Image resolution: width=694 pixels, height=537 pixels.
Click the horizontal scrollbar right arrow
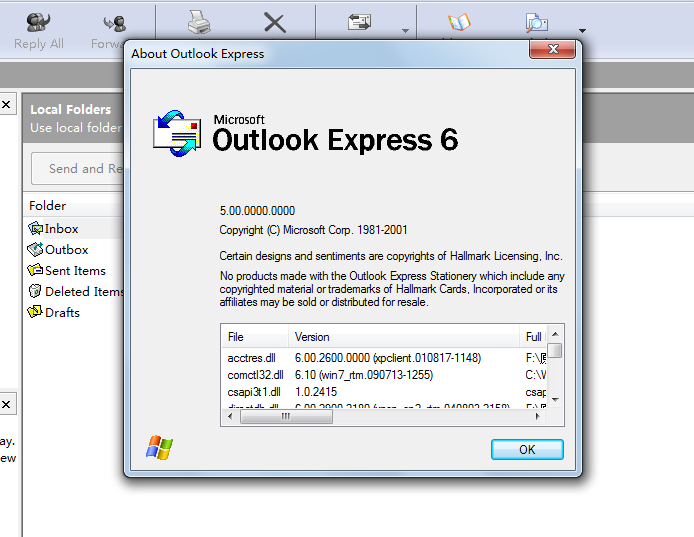click(537, 416)
